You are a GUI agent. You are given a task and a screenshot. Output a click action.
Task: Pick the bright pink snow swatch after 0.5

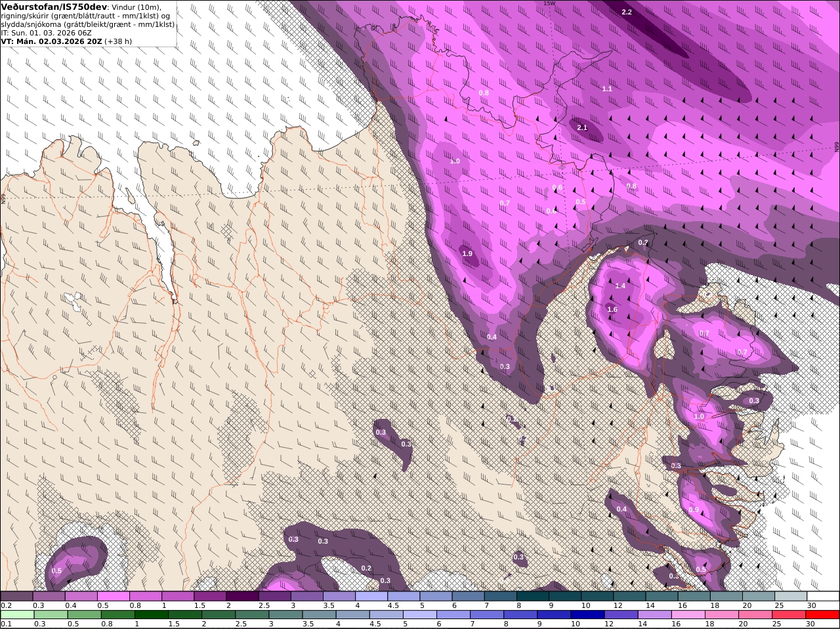[113, 596]
